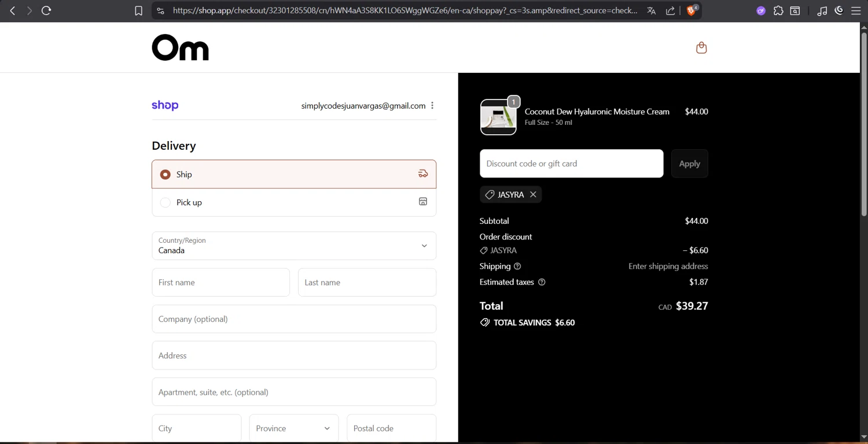The image size is (868, 444).
Task: Click the Shop pay logo
Action: (165, 105)
